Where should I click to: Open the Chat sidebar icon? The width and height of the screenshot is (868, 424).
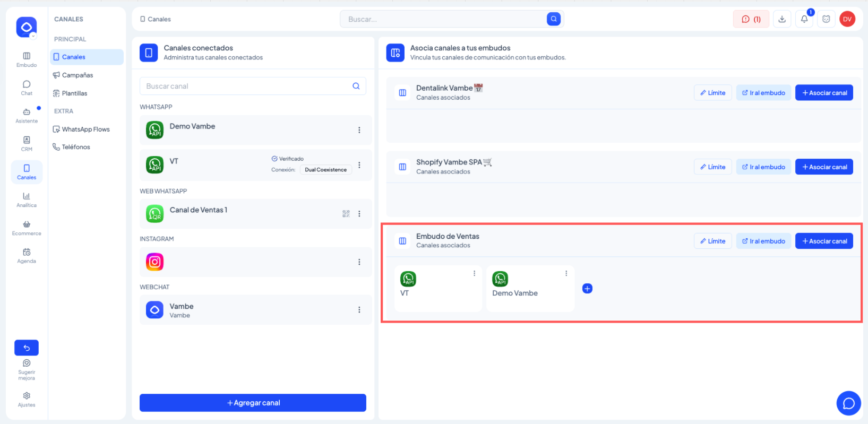tap(27, 88)
